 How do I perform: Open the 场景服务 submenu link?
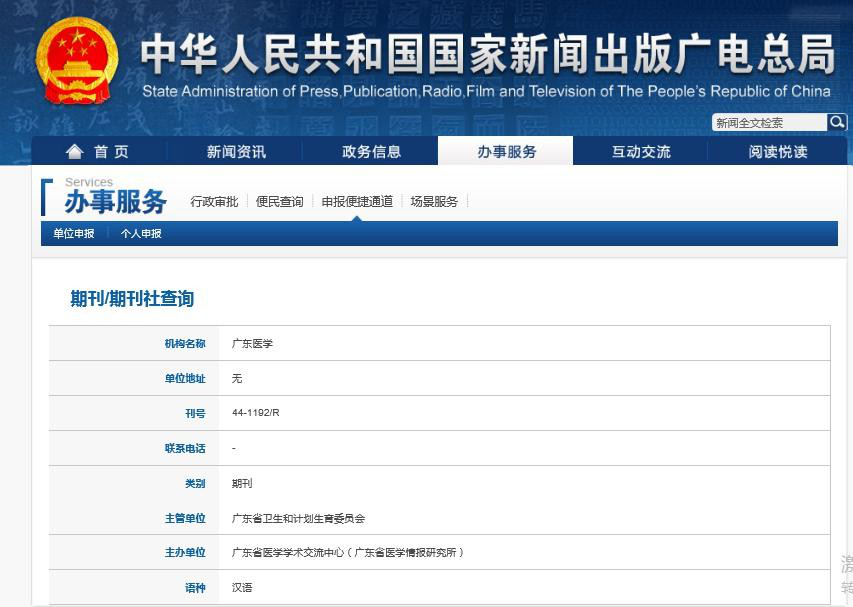(x=434, y=202)
